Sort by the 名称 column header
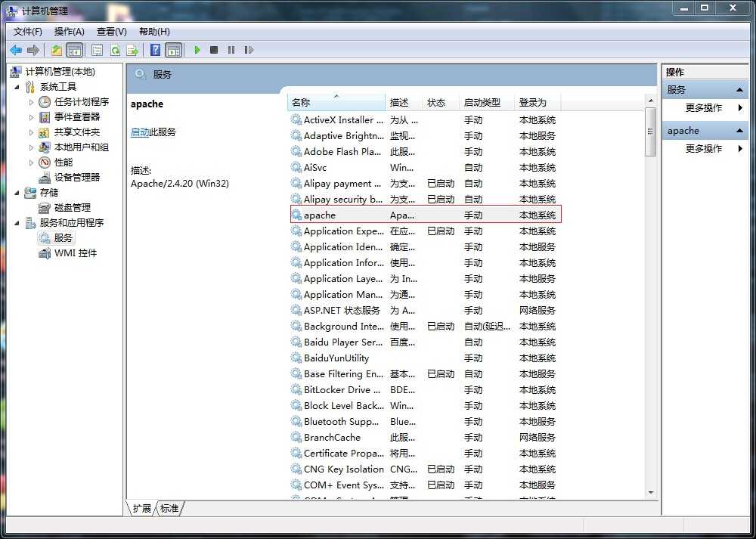 [x=336, y=102]
